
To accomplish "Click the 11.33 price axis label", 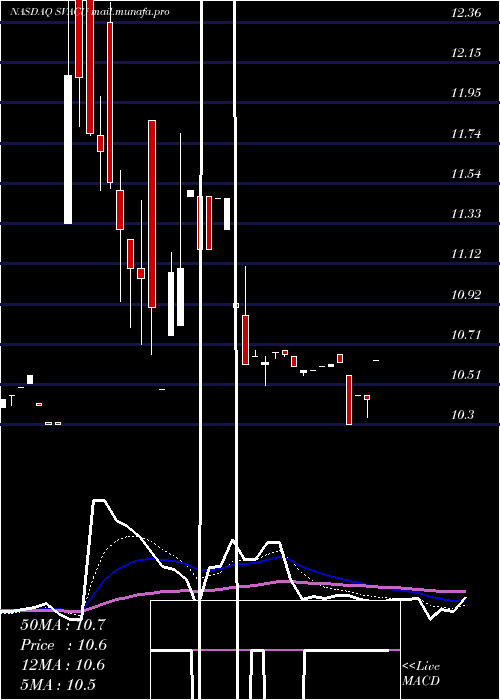I will point(466,214).
